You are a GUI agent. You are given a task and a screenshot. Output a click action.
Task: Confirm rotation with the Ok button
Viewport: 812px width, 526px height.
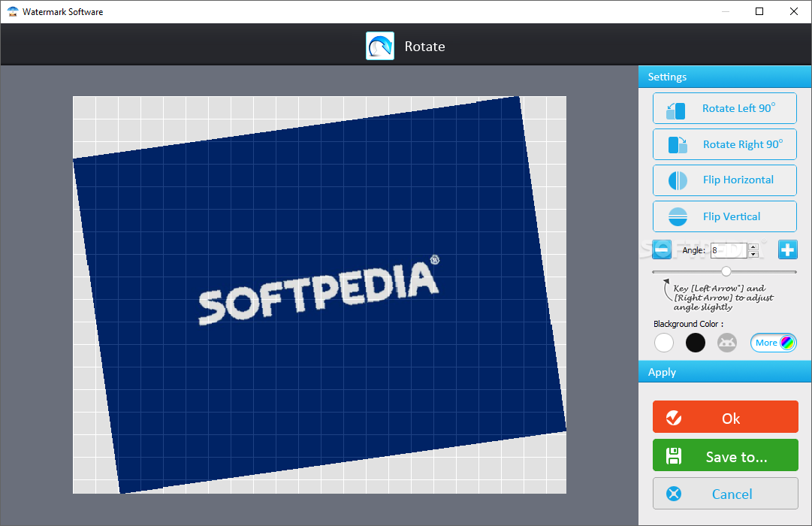[726, 416]
